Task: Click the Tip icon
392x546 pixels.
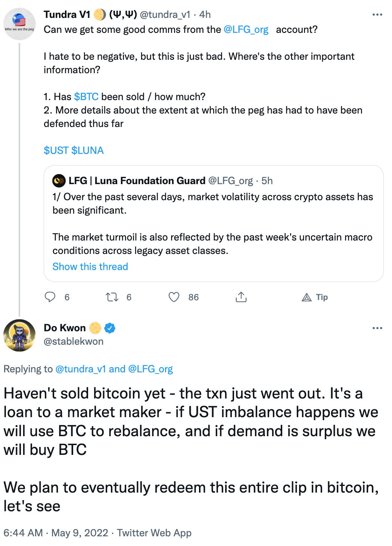Action: coord(307,297)
